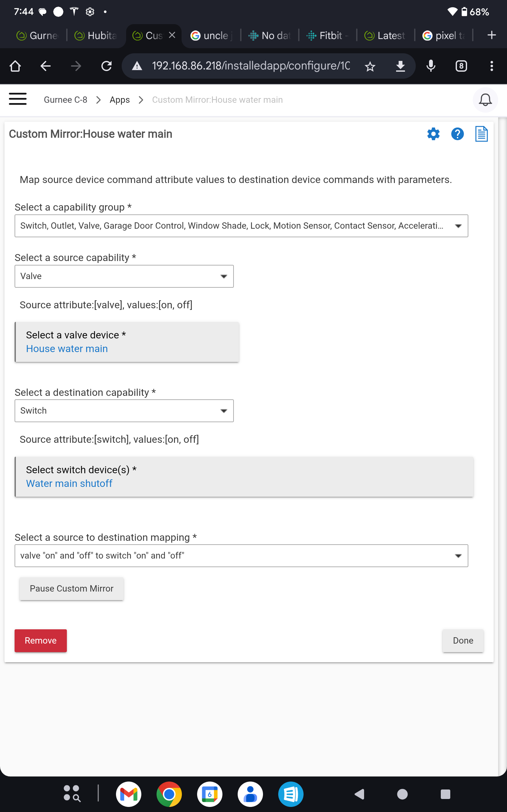Launch Gmail from the navigation bar
Viewport: 507px width, 812px height.
[128, 794]
